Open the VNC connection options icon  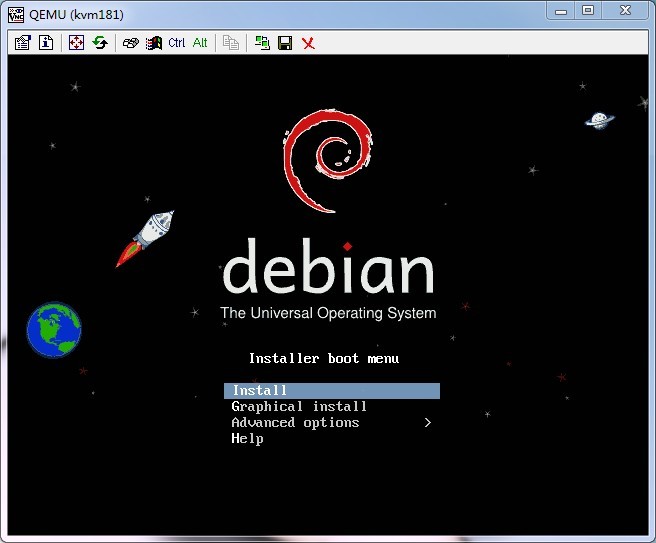[23, 42]
